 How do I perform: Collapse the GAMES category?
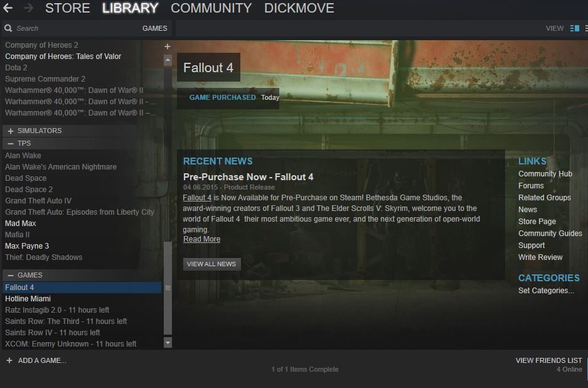tap(11, 275)
